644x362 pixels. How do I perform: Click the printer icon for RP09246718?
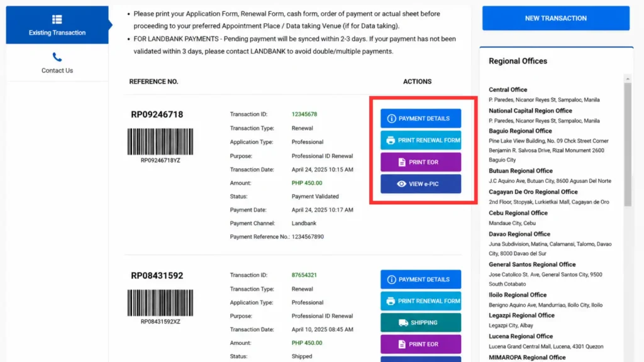tap(391, 140)
